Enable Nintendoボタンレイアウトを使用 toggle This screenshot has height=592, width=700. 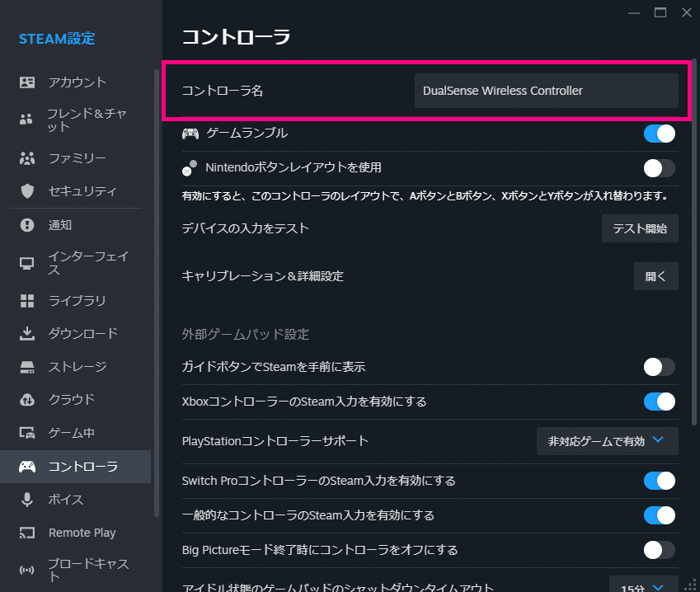point(660,168)
